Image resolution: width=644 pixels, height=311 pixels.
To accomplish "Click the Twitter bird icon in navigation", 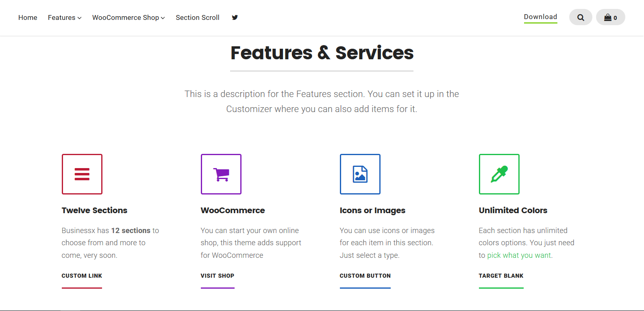I will pos(235,17).
